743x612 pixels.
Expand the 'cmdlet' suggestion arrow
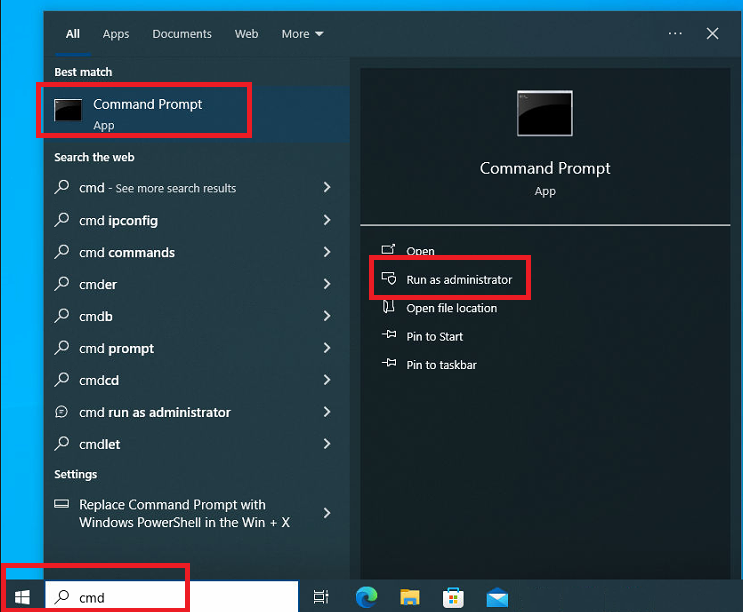point(327,444)
